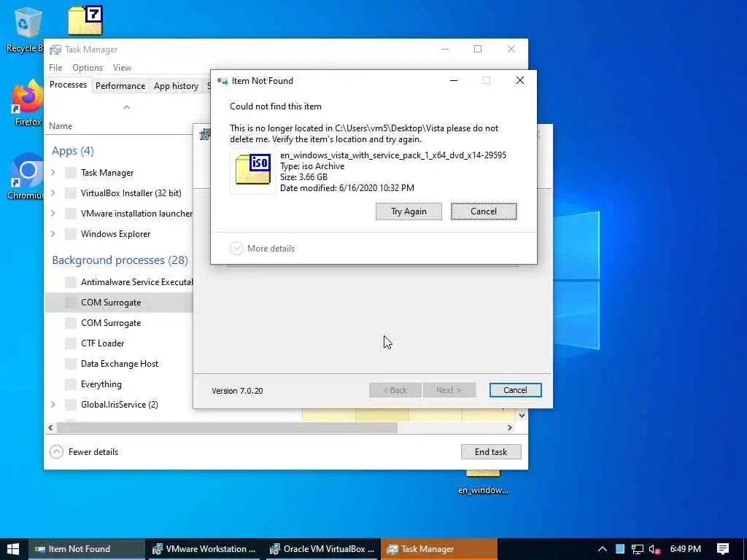Click the scroll left arrow in Task Manager
The image size is (747, 560).
point(50,427)
